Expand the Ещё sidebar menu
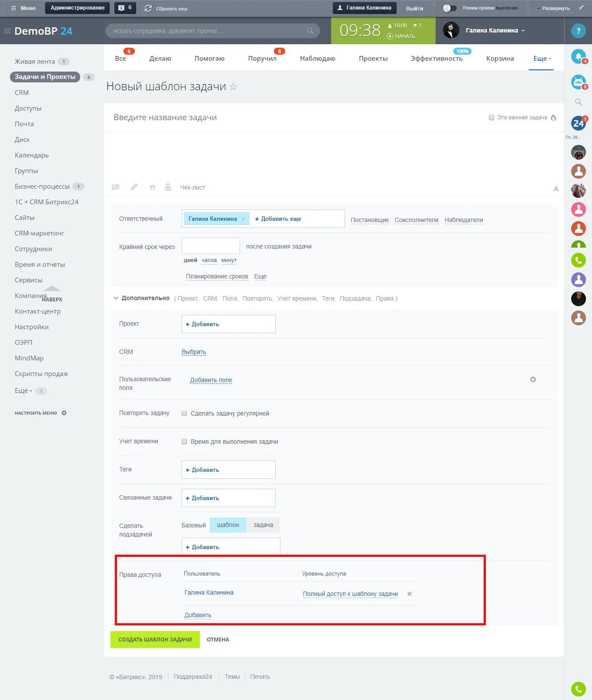Screen dimensions: 592x700 (x=23, y=391)
